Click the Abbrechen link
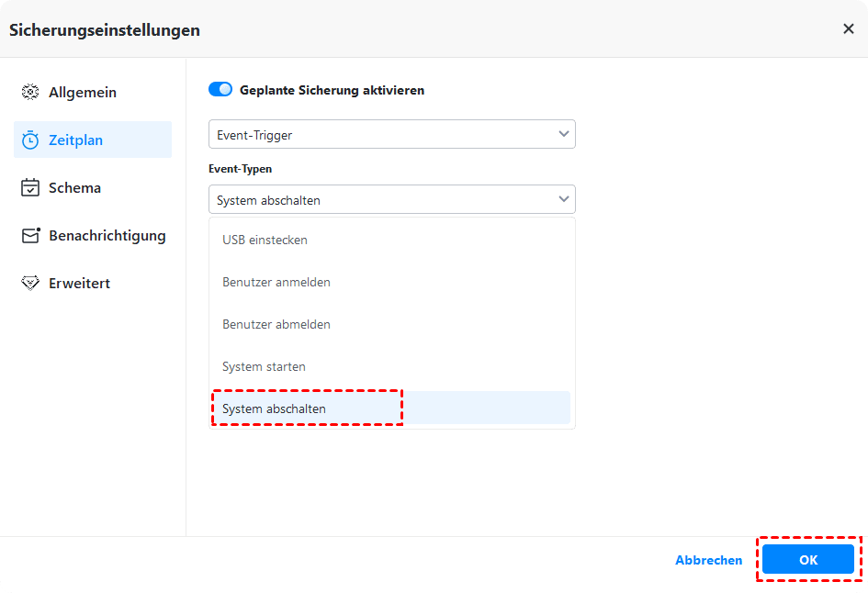The height and width of the screenshot is (593, 868). pyautogui.click(x=708, y=560)
